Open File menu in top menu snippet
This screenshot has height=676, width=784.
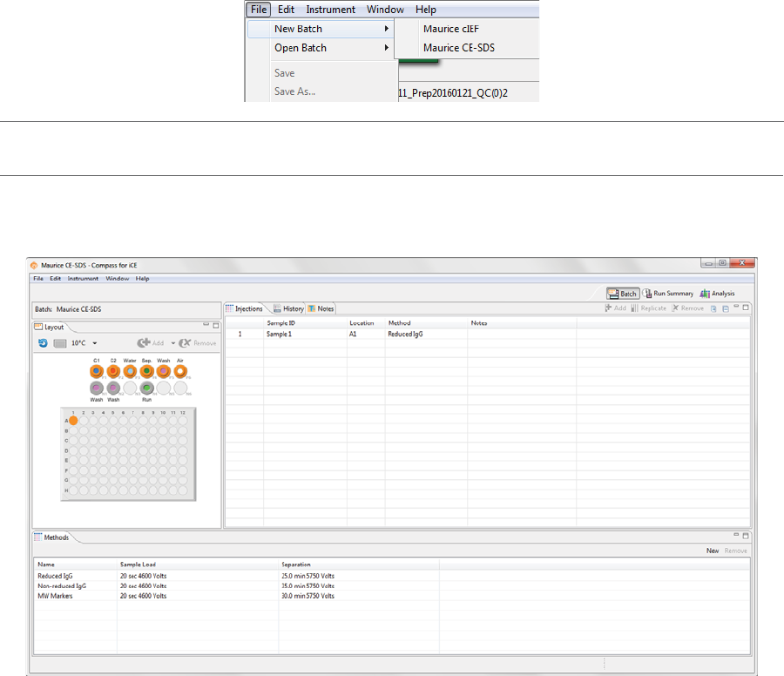point(259,10)
